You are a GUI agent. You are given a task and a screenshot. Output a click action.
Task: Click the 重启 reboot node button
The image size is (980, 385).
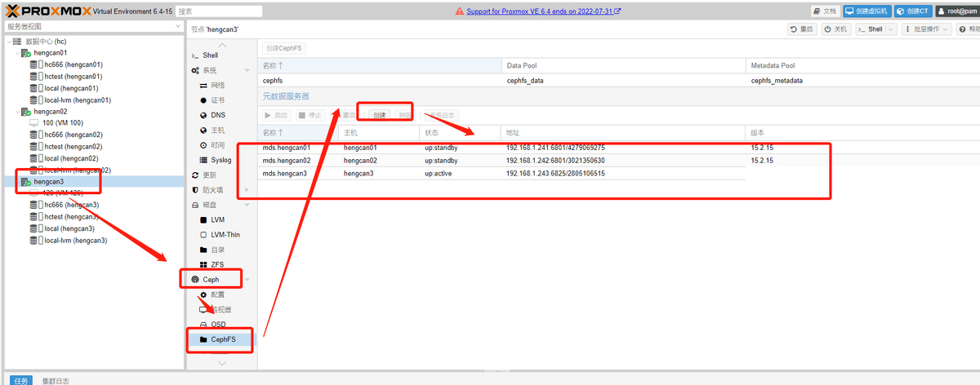802,29
